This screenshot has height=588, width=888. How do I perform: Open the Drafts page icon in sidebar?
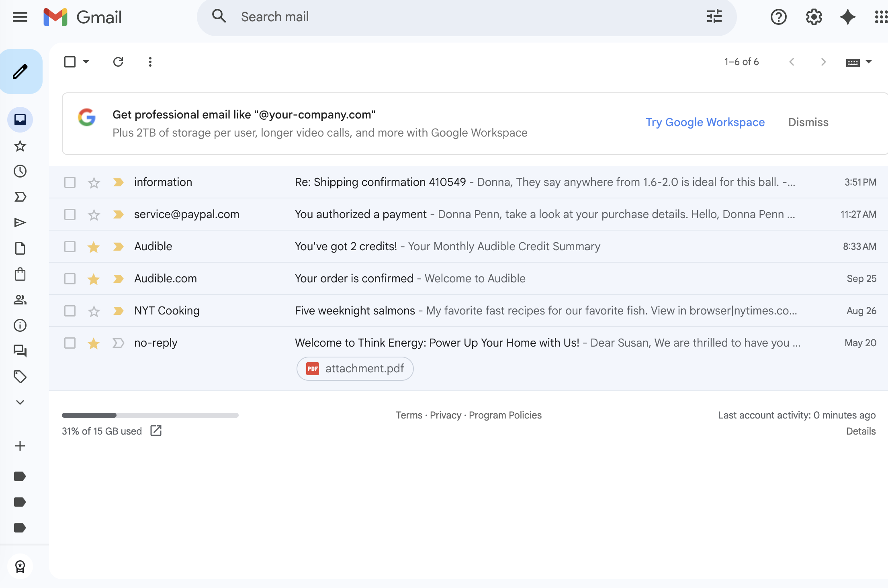coord(20,248)
